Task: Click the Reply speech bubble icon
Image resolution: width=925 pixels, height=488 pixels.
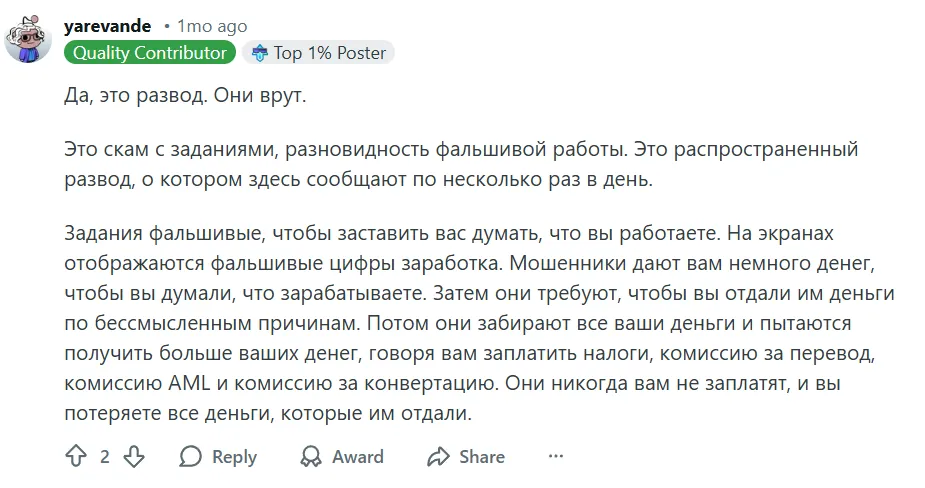Action: (191, 457)
